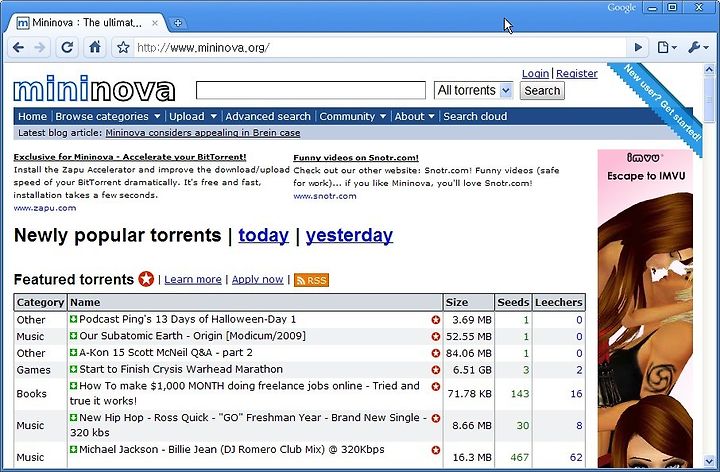This screenshot has width=720, height=472.
Task: Featured star icon on Our Subatomic Earth row
Action: click(436, 337)
